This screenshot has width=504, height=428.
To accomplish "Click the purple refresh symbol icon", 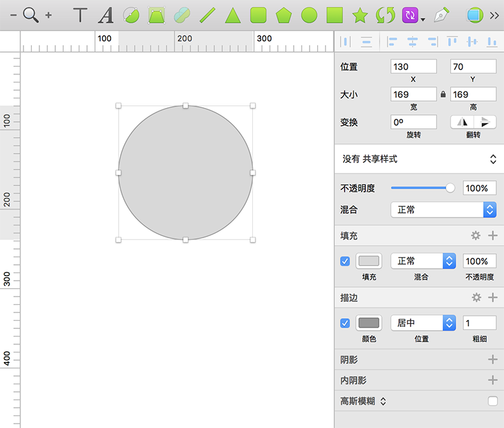I will 410,15.
